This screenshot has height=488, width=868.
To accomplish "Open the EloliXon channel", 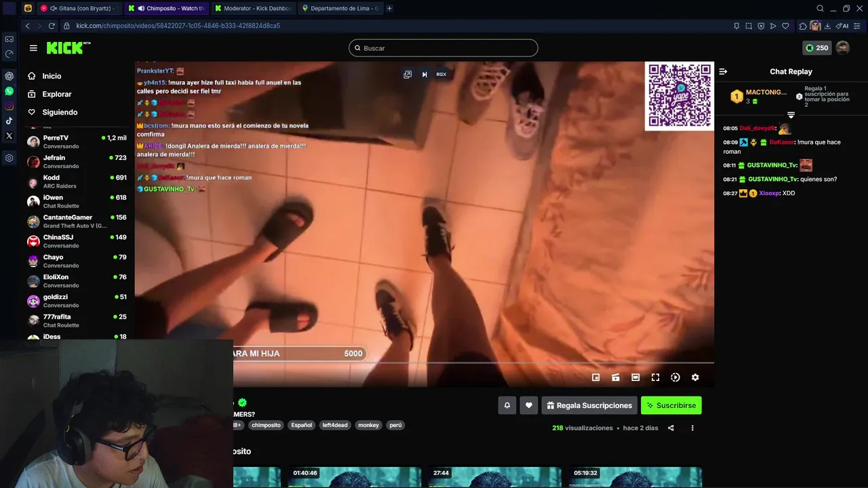I will click(77, 281).
